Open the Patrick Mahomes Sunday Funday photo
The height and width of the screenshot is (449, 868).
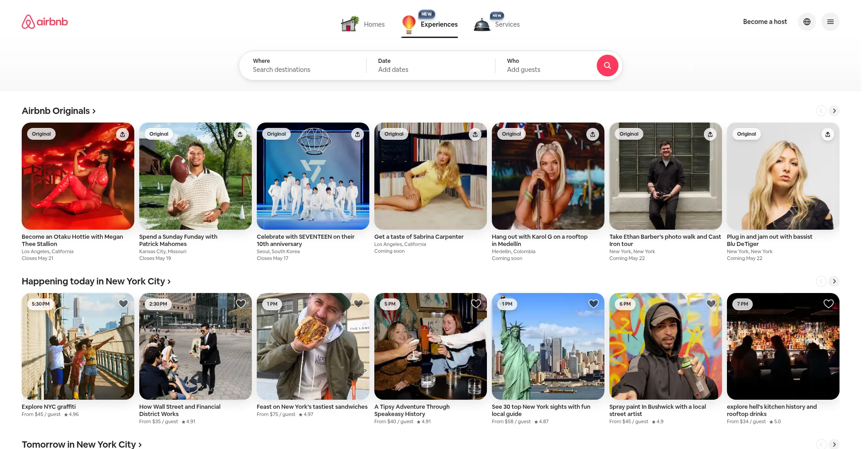[x=195, y=176]
